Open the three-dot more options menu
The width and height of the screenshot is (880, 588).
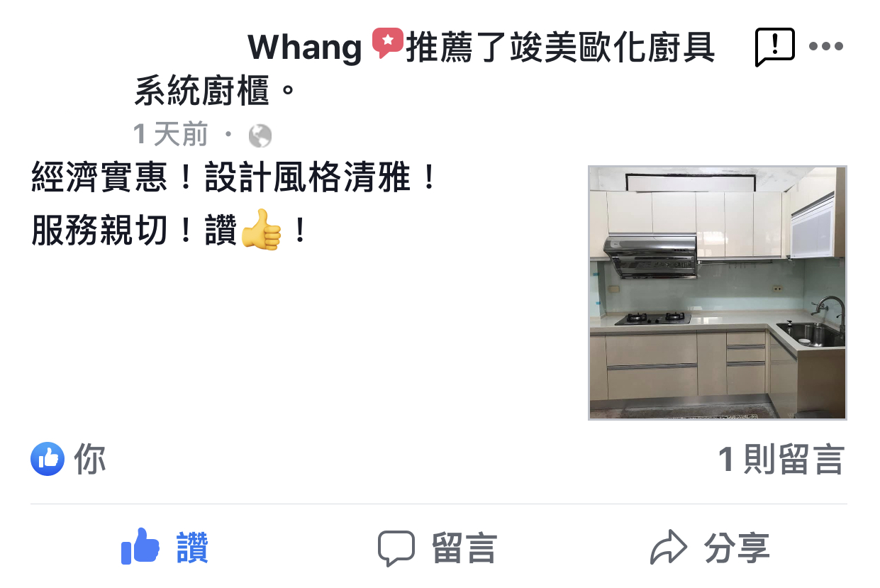pyautogui.click(x=826, y=47)
